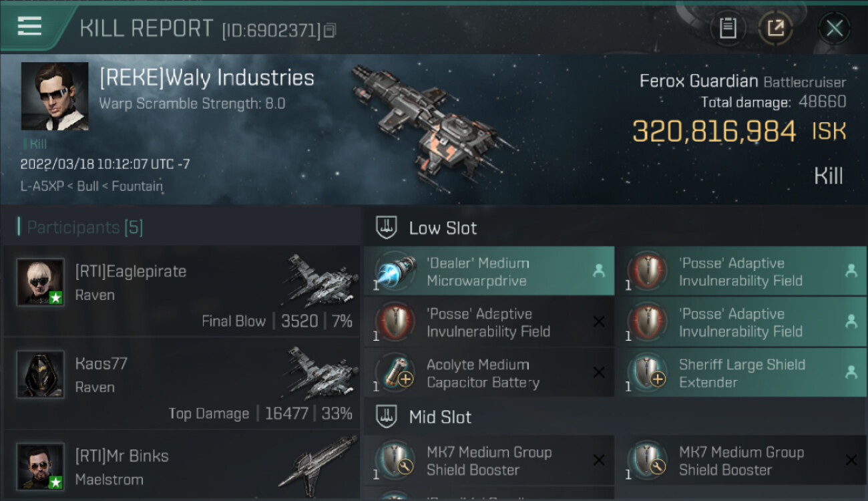The image size is (868, 501).
Task: Open Eaglepirate's participant portrait
Action: point(40,282)
